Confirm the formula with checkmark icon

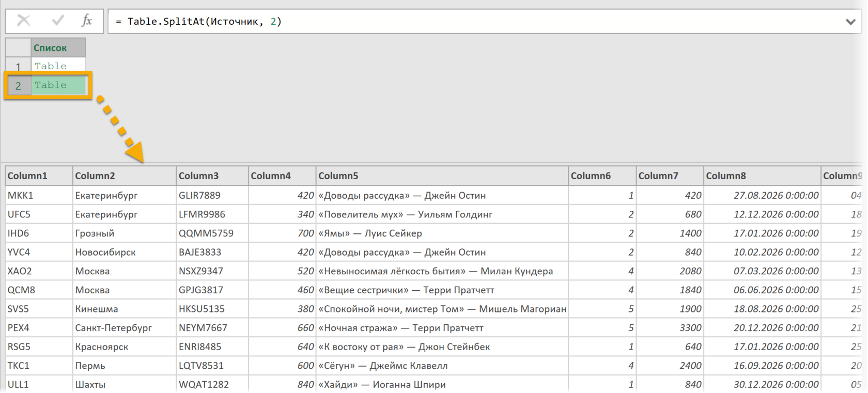pos(57,21)
